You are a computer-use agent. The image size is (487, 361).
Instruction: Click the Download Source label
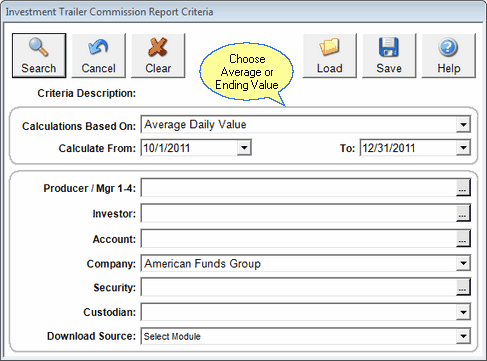coord(91,336)
